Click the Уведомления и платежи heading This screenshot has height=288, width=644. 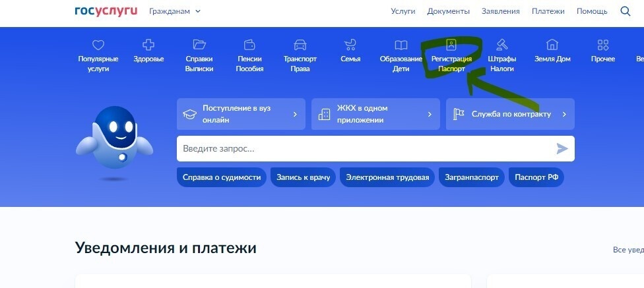tap(166, 248)
